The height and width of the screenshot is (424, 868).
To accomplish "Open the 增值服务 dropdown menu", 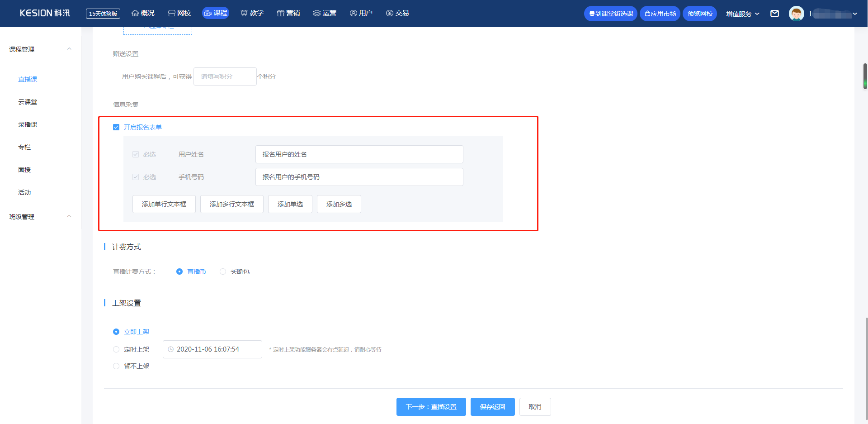I will (742, 14).
